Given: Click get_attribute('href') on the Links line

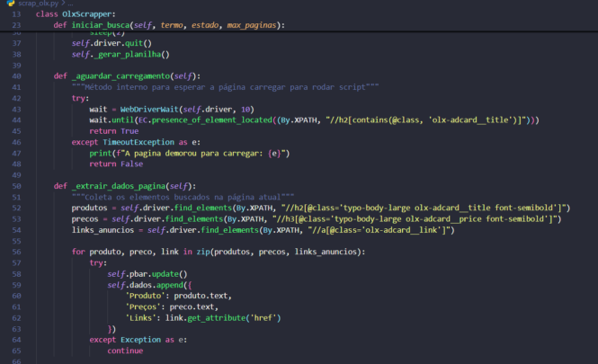Looking at the screenshot, I should pos(226,317).
